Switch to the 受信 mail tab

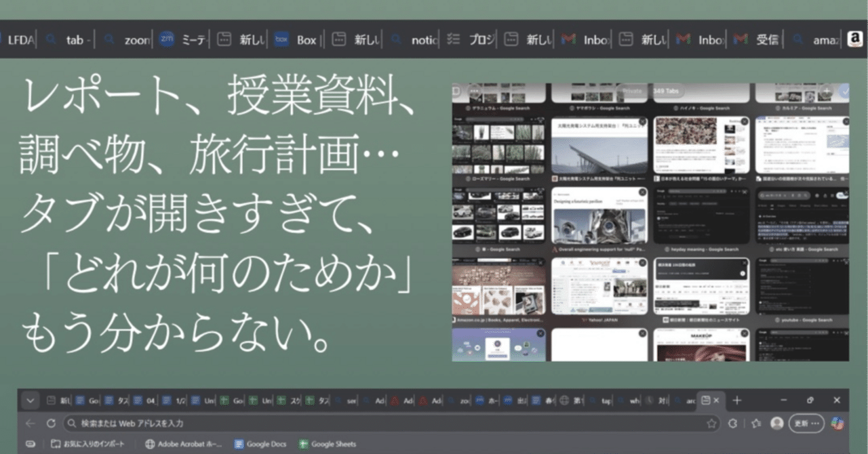coord(757,39)
